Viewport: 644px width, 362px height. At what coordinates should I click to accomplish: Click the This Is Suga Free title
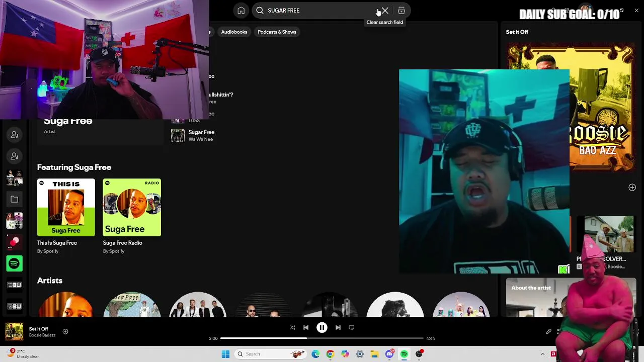57,243
